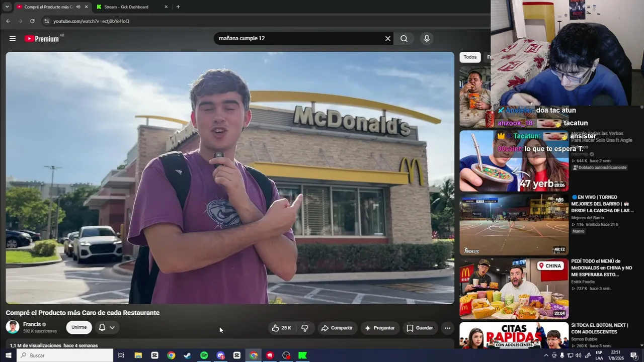644x362 pixels.
Task: Open File Explorer from the taskbar
Action: (138, 355)
